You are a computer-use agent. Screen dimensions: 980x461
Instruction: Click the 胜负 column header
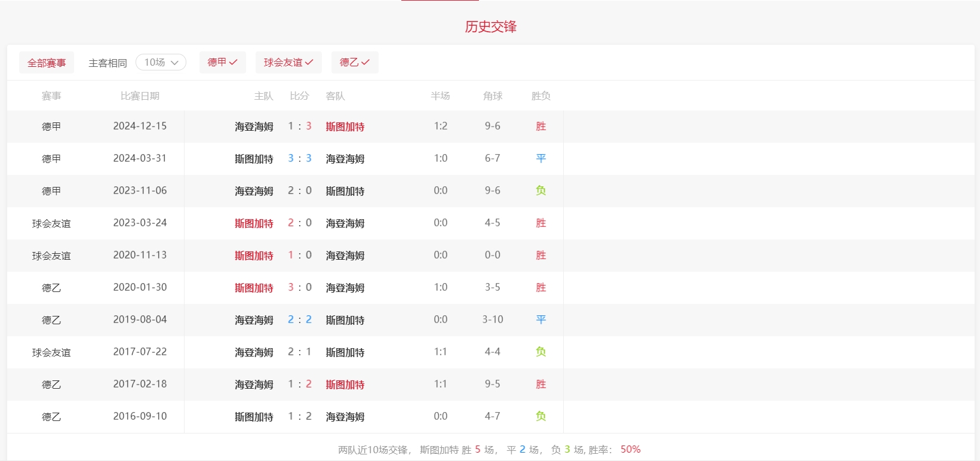pyautogui.click(x=540, y=96)
